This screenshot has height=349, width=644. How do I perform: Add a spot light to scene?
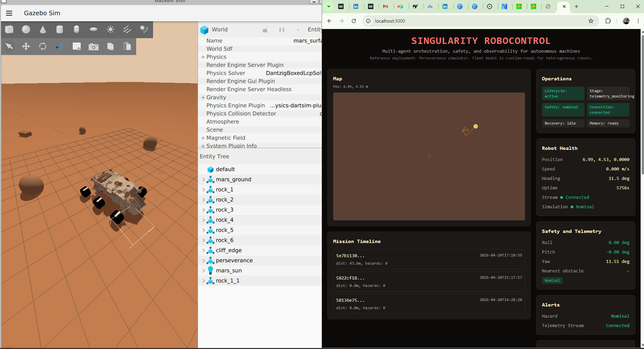click(x=144, y=30)
